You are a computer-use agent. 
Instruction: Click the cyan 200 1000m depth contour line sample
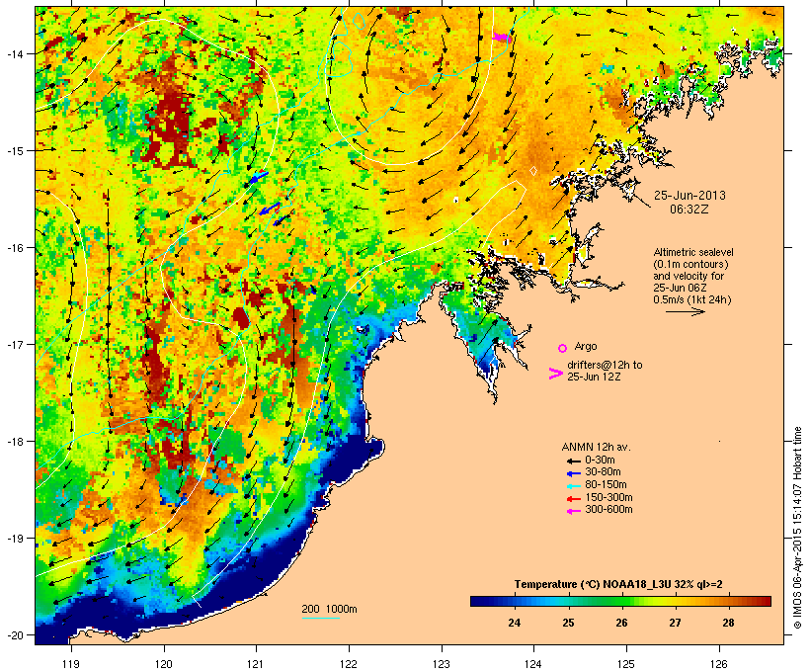tap(321, 619)
